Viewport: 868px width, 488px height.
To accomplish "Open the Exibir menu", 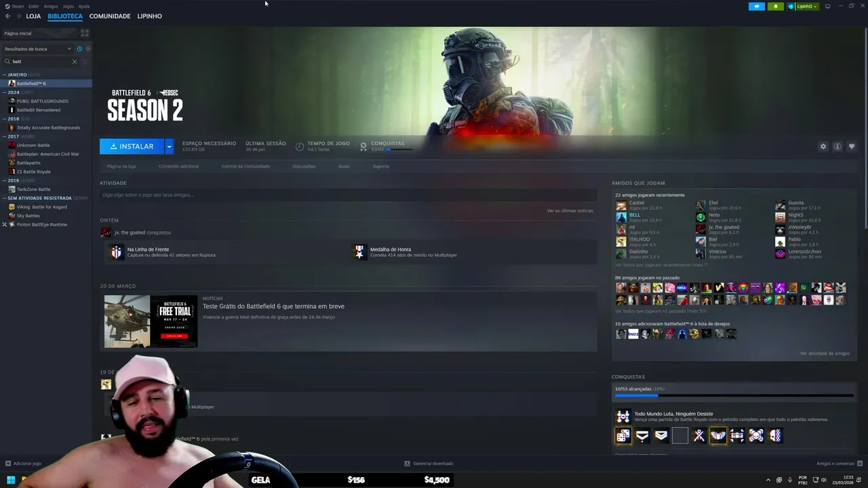I will tap(34, 6).
